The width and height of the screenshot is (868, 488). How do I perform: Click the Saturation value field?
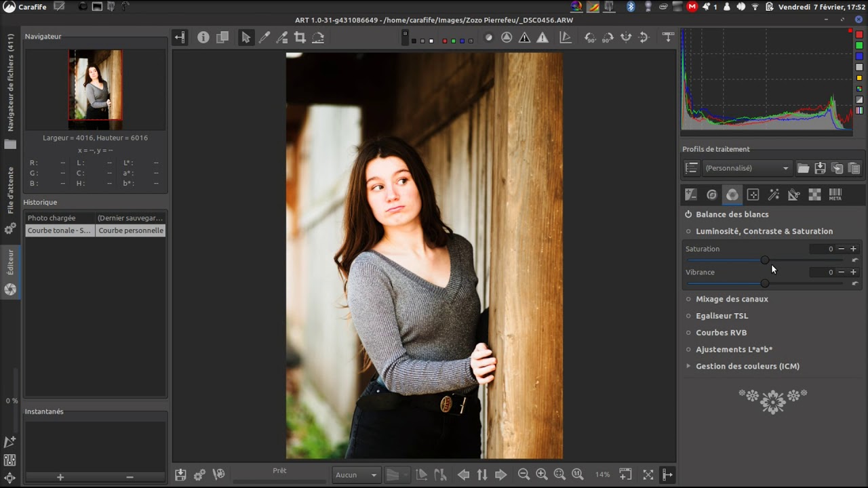822,249
